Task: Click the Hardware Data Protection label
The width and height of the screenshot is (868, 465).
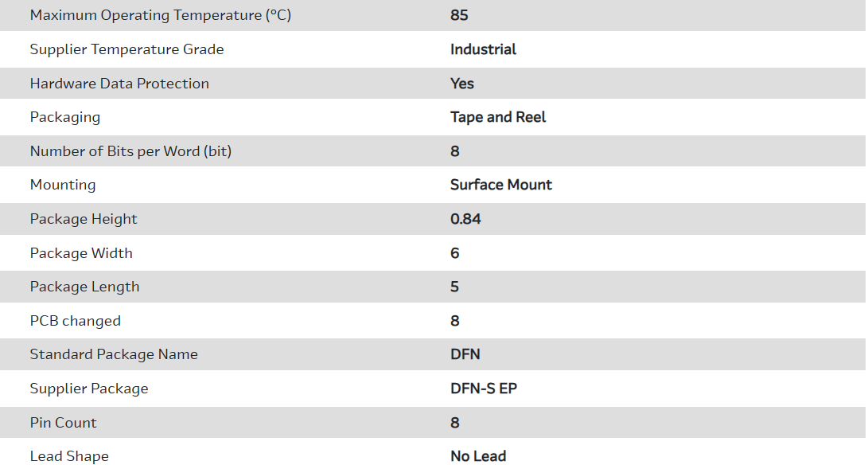Action: point(119,84)
